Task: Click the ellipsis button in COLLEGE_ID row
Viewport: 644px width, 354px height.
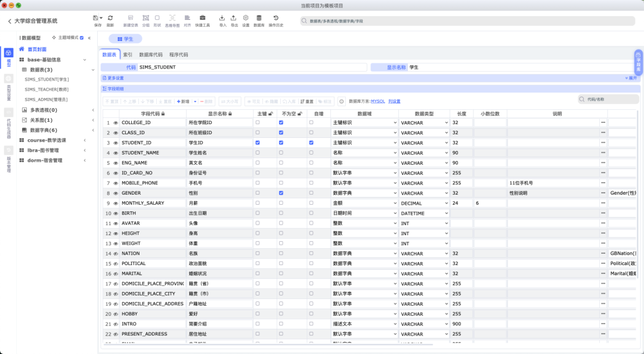Action: tap(603, 122)
